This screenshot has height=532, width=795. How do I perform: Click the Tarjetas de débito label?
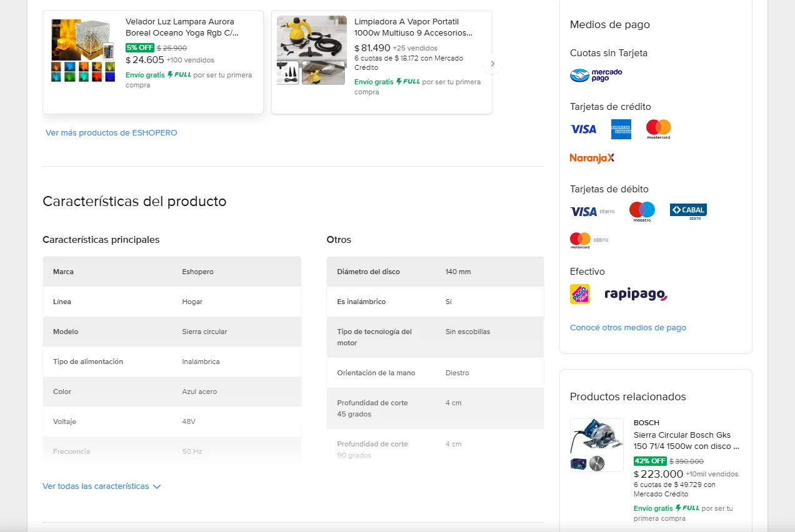tap(609, 190)
